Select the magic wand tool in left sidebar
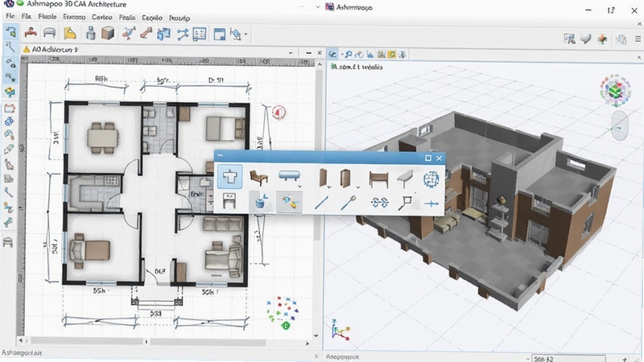The image size is (644, 362). [10, 47]
